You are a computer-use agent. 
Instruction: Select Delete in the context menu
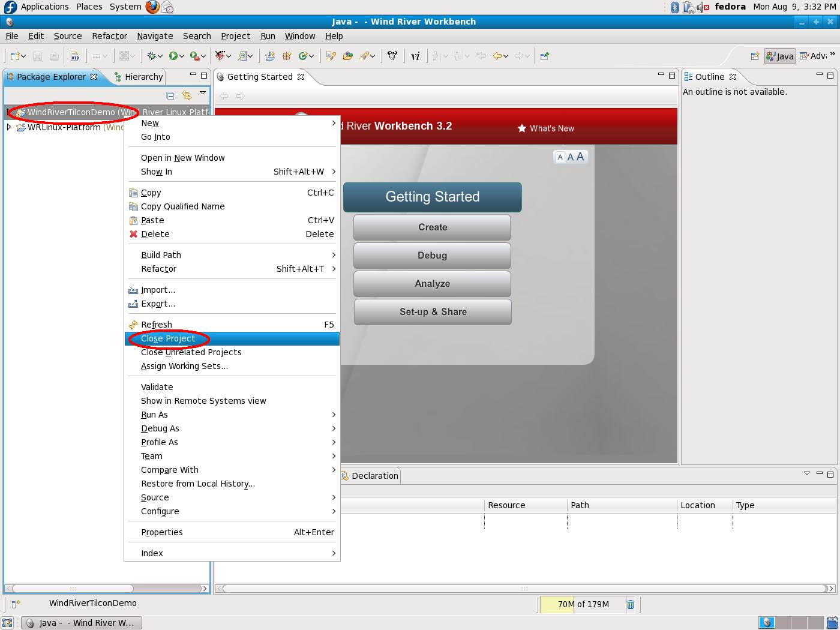tap(232, 234)
